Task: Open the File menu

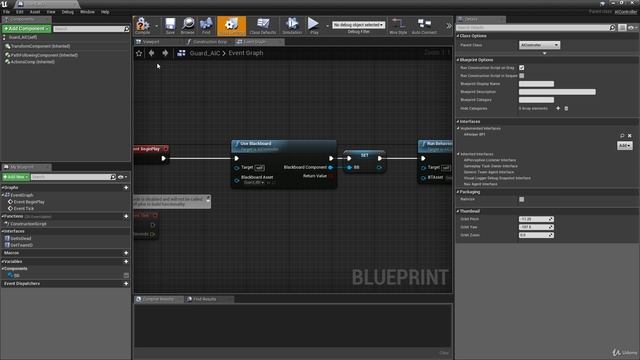Action: pyautogui.click(x=7, y=12)
